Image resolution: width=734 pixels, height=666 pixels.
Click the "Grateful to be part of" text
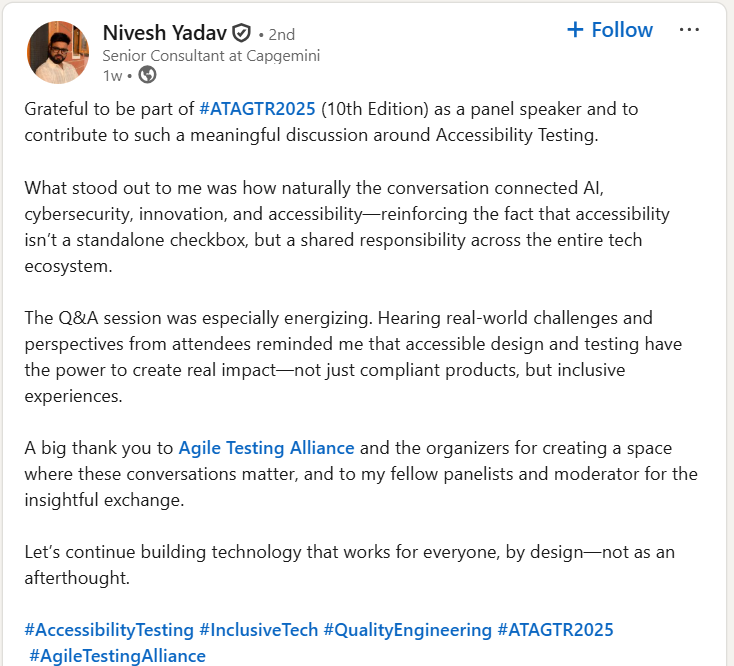click(x=110, y=108)
